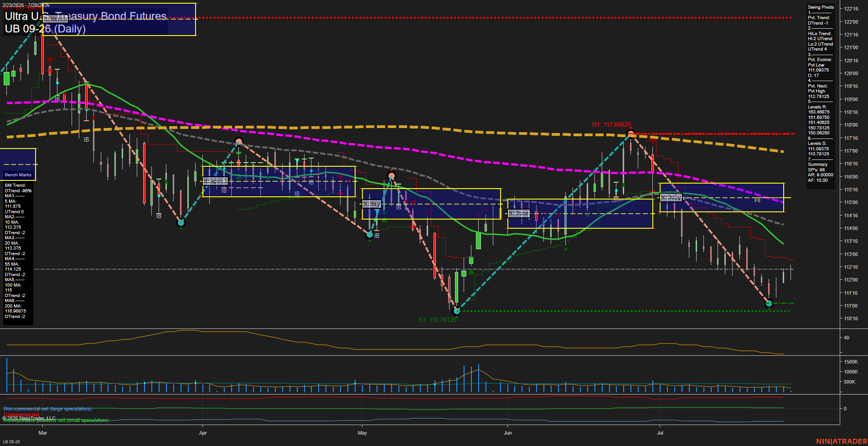
Task: Click the Non-commercial net legend label
Action: pos(47,409)
